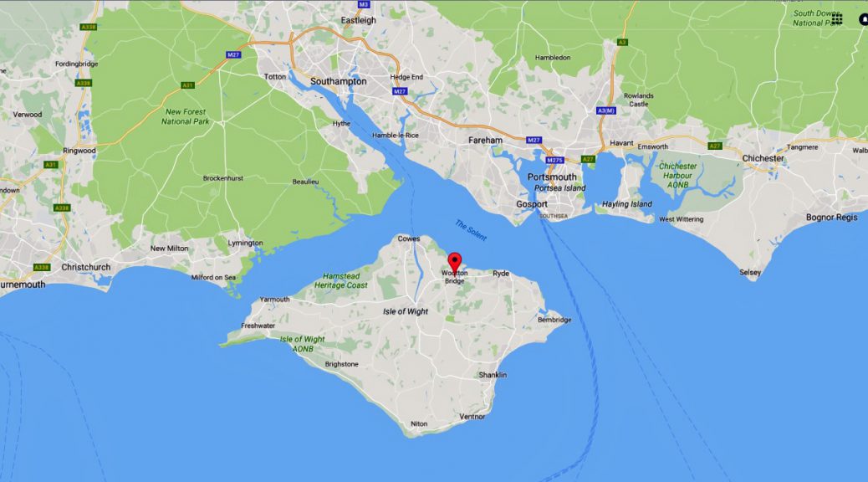Select the Bognor Regis label
Image resolution: width=868 pixels, height=482 pixels.
tap(831, 218)
